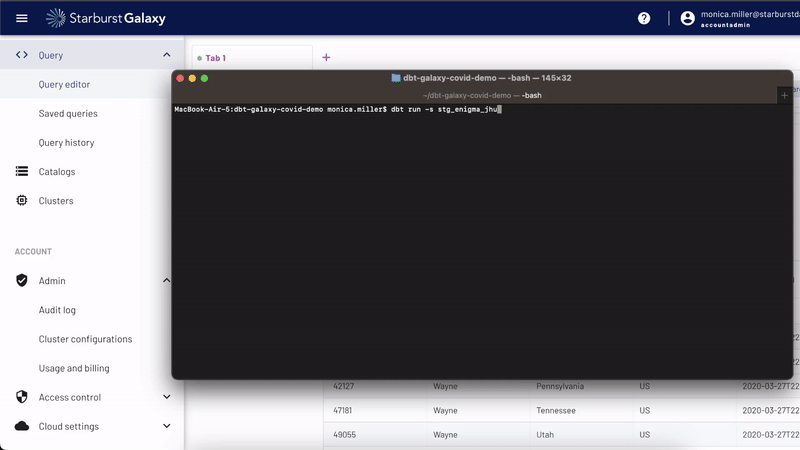Go to Clusters
Image resolution: width=800 pixels, height=450 pixels.
coord(56,201)
